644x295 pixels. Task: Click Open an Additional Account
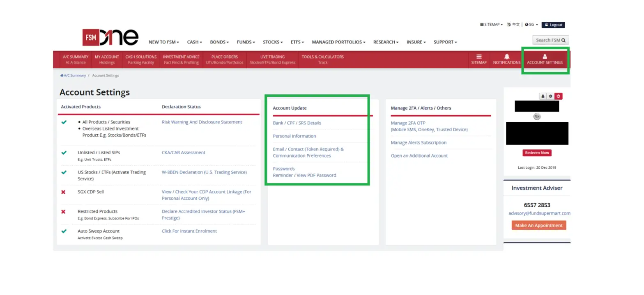coord(419,156)
